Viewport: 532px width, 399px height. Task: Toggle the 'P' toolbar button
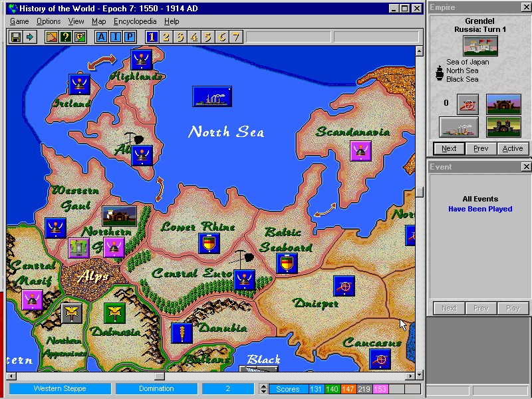point(129,37)
